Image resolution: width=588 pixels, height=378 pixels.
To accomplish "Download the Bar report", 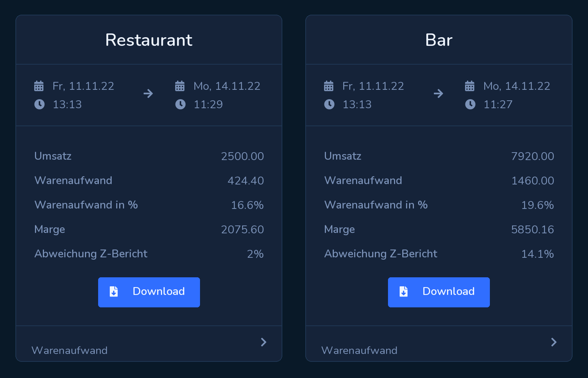I will point(439,292).
